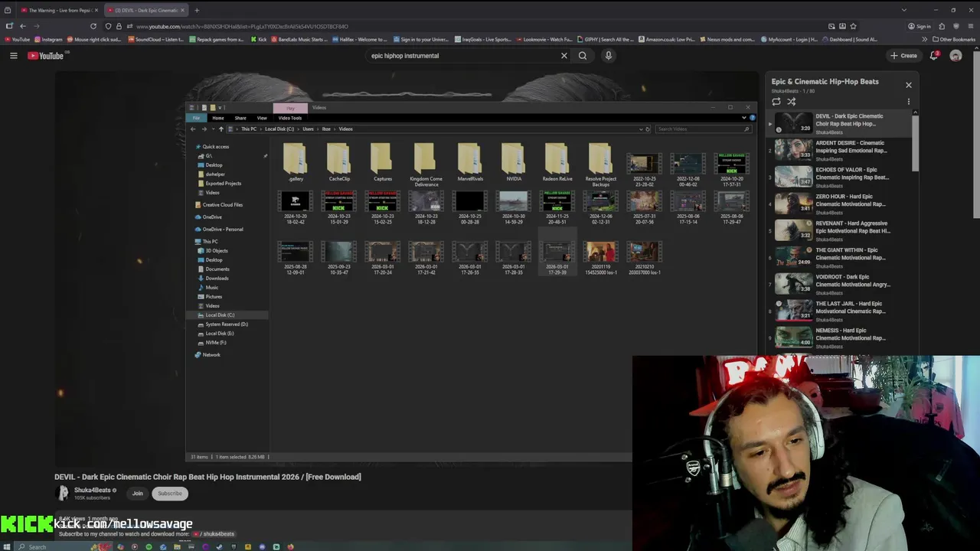This screenshot has height=551, width=980.
Task: Select video file 2026-03-01 17-20-24
Action: tap(382, 259)
